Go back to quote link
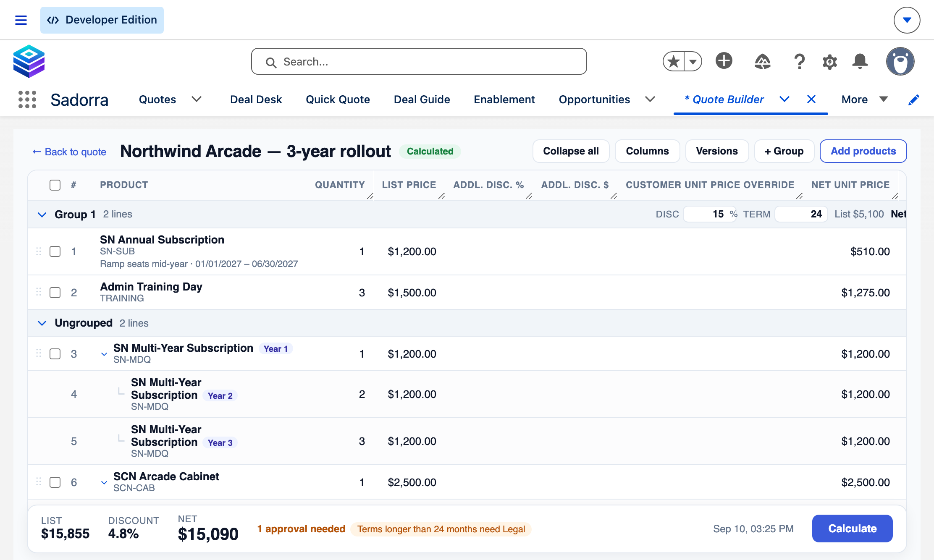The height and width of the screenshot is (560, 934). pyautogui.click(x=69, y=152)
